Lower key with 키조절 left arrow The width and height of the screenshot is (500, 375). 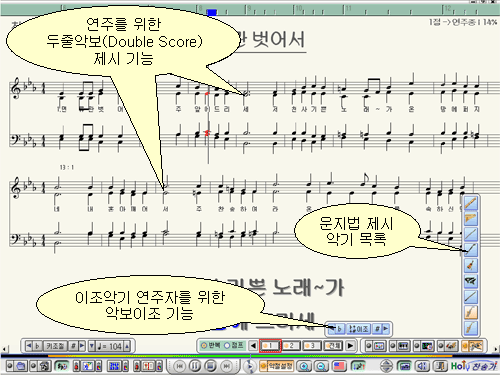(x=29, y=346)
